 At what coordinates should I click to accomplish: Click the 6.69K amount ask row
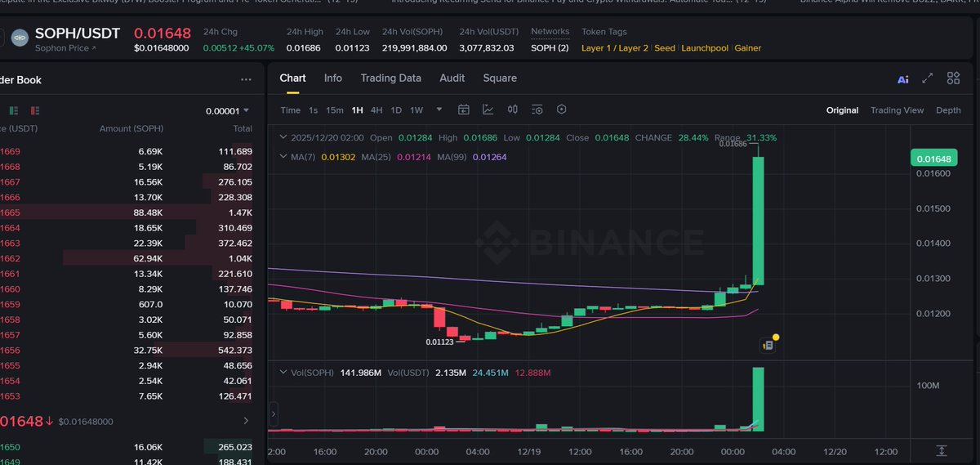click(x=127, y=151)
